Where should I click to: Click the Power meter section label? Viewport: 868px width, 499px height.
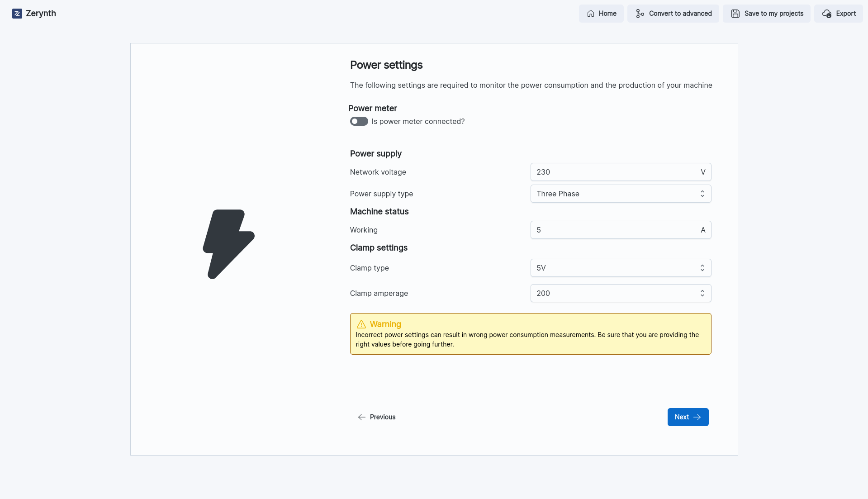pos(373,109)
